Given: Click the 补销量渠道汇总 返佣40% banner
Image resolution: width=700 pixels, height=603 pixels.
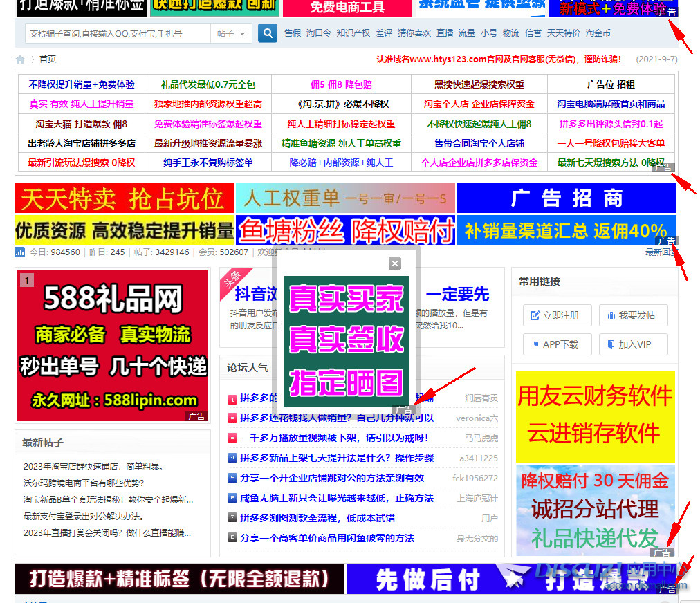Looking at the screenshot, I should tap(567, 230).
